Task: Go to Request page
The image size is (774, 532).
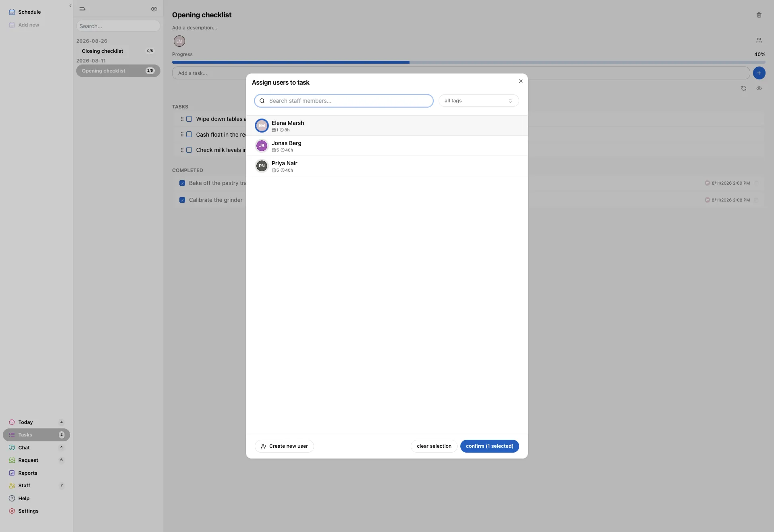Action: (36, 460)
